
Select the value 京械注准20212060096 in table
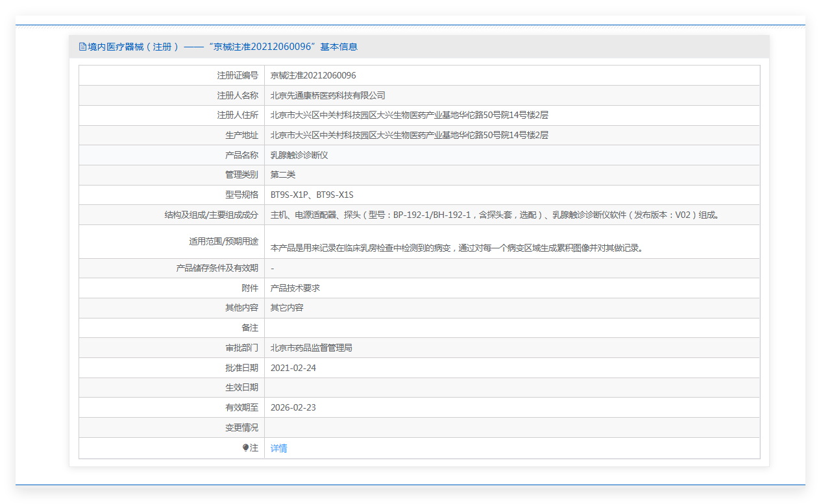pos(313,76)
